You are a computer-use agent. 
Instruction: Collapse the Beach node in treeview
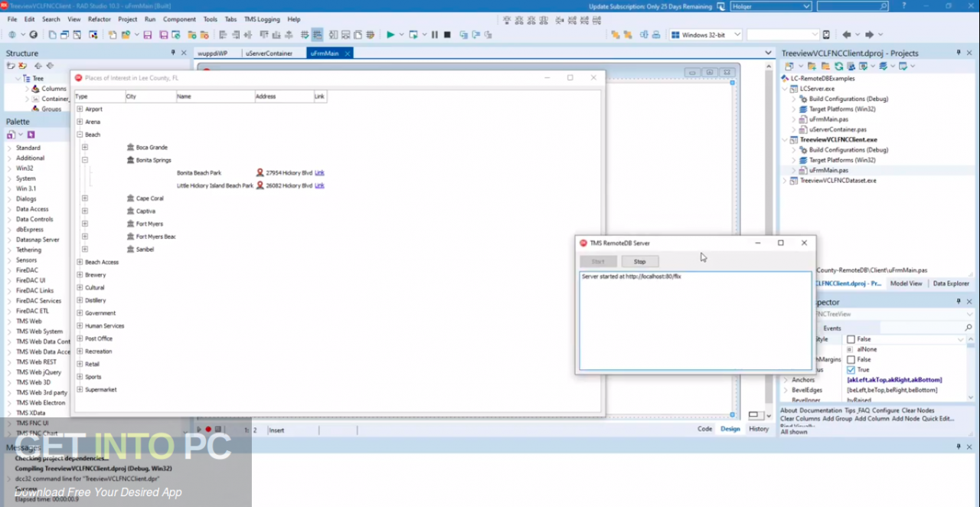click(x=80, y=134)
